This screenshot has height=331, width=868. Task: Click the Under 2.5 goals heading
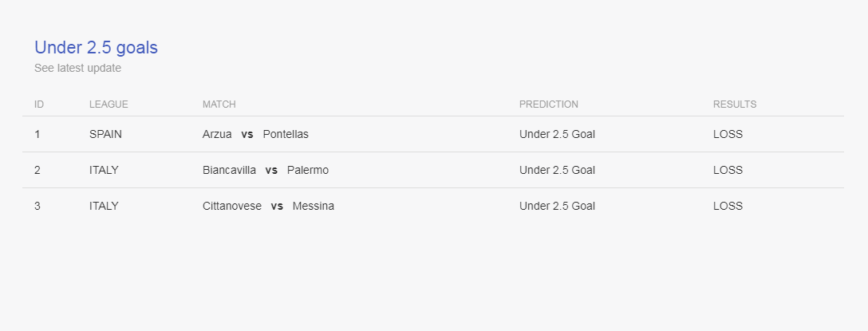click(96, 48)
